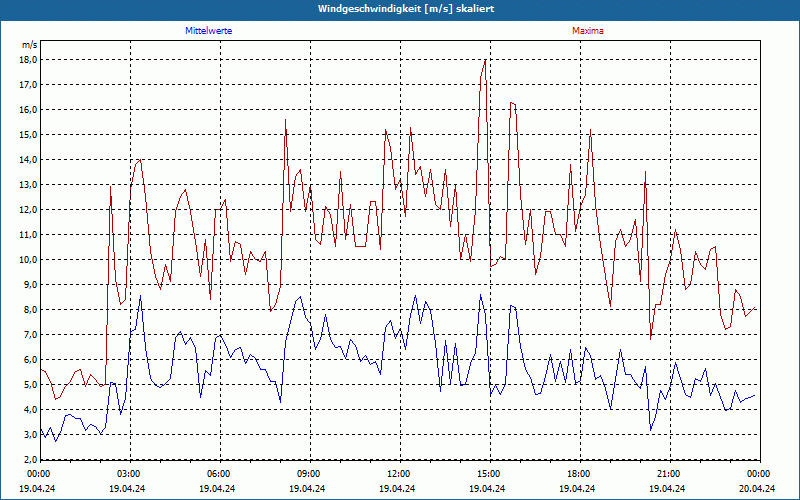This screenshot has height=500, width=800.
Task: Click the 19.04.24 date under 12:00
Action: (x=397, y=488)
